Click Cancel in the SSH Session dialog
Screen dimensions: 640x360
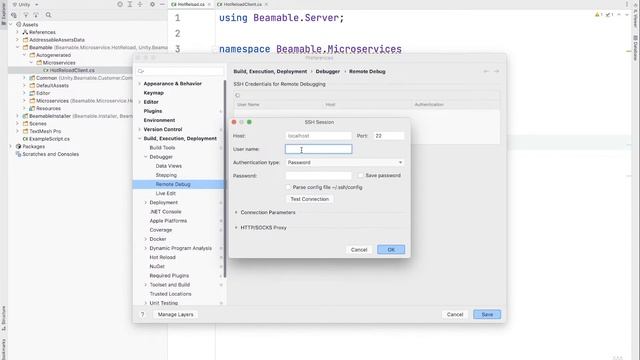click(x=359, y=250)
